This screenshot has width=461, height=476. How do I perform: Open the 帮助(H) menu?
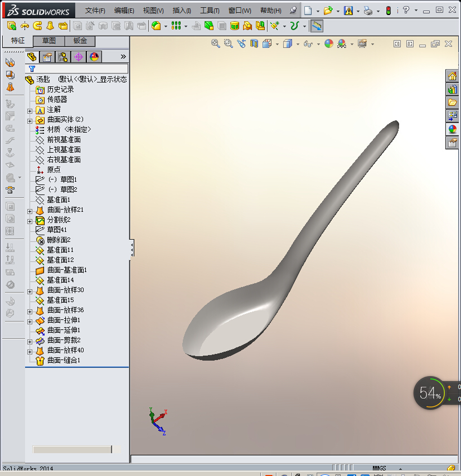click(x=271, y=11)
